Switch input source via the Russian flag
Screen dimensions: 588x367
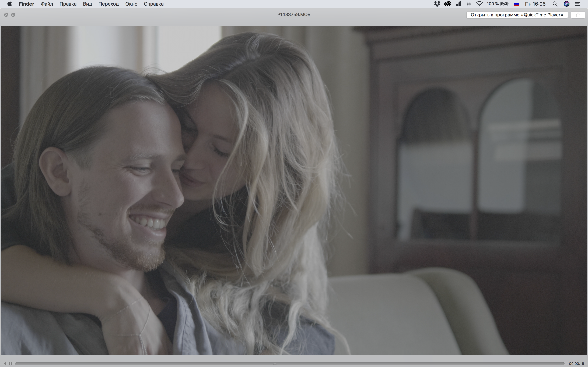516,4
